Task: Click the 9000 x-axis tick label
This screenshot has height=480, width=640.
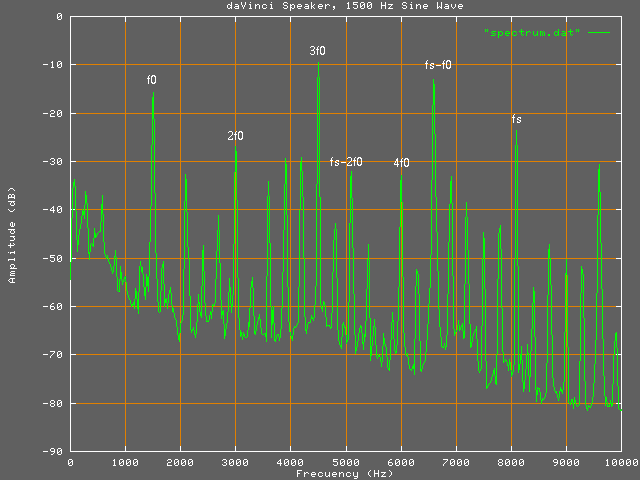Action: click(x=567, y=462)
